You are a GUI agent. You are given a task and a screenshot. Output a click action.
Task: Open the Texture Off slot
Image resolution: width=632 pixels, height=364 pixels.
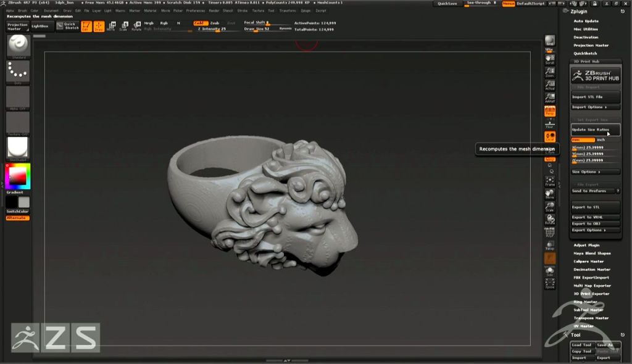click(18, 123)
